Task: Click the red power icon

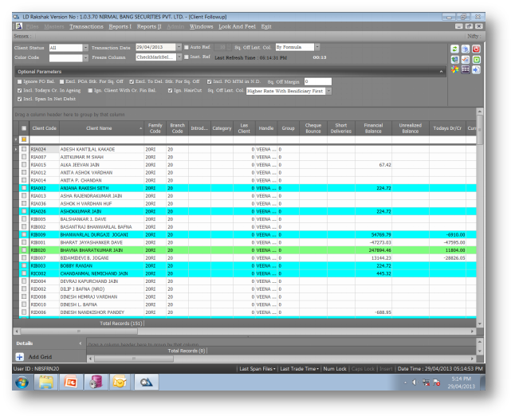Action: coord(477,49)
